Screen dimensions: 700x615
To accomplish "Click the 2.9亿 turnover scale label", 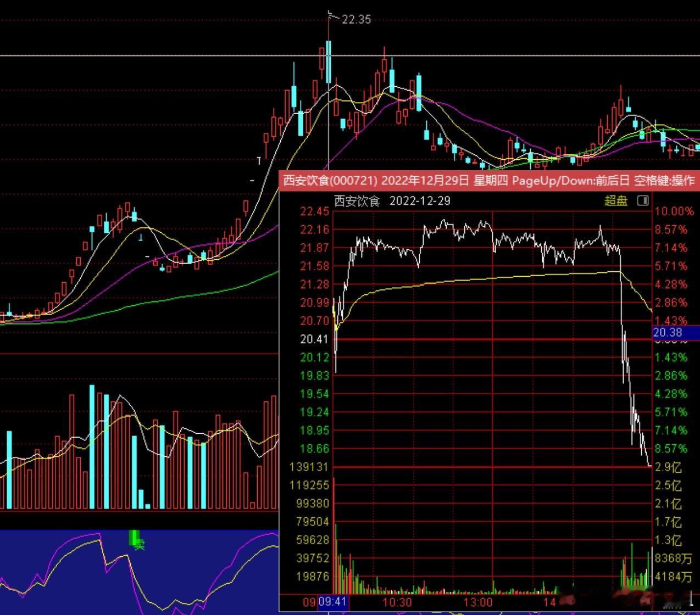I will 669,467.
